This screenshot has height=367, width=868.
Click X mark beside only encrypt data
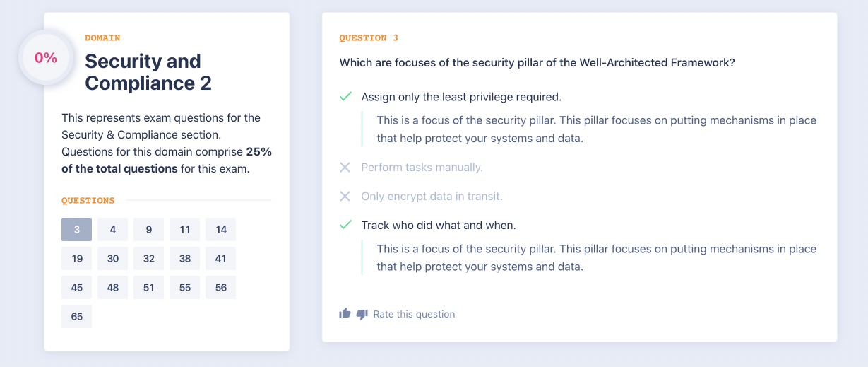pyautogui.click(x=345, y=197)
